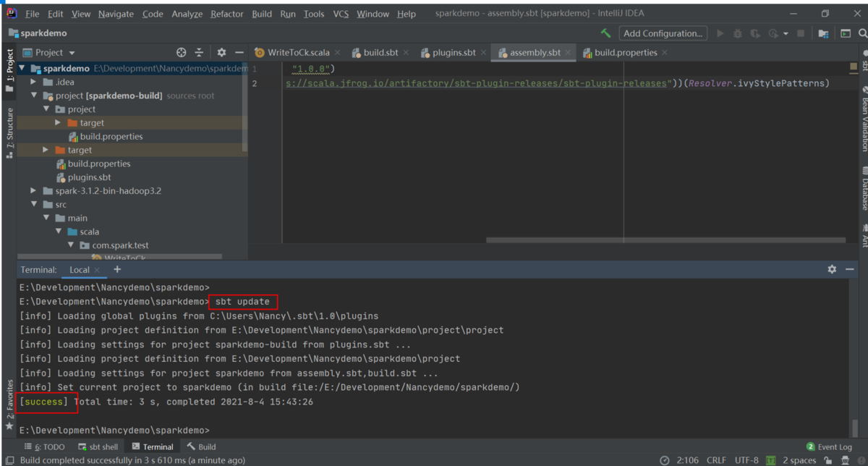Click the 2 spaces indent indicator
Screen dimensions: 868x466
(799, 460)
